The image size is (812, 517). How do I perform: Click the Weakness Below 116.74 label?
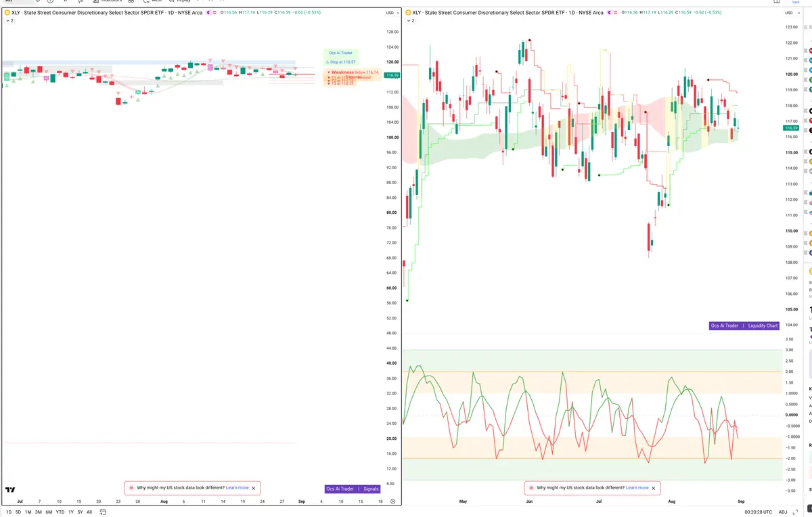click(355, 72)
